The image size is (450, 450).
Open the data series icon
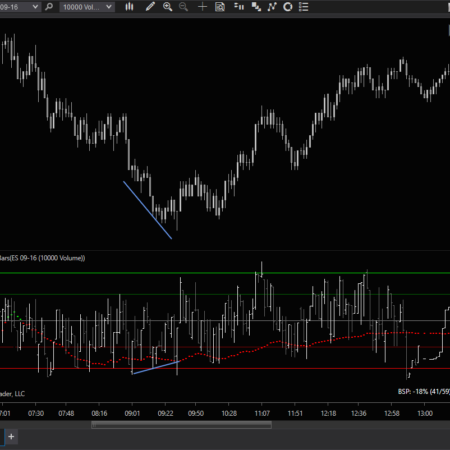coord(256,7)
